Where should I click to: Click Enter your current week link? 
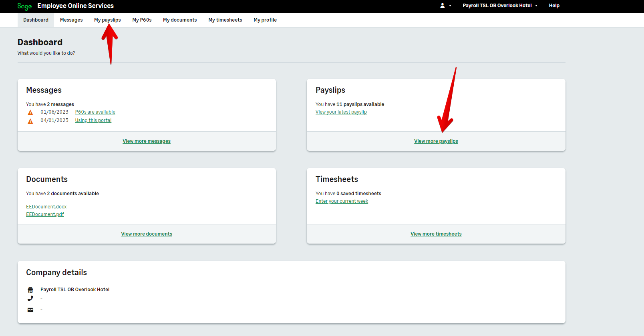342,201
